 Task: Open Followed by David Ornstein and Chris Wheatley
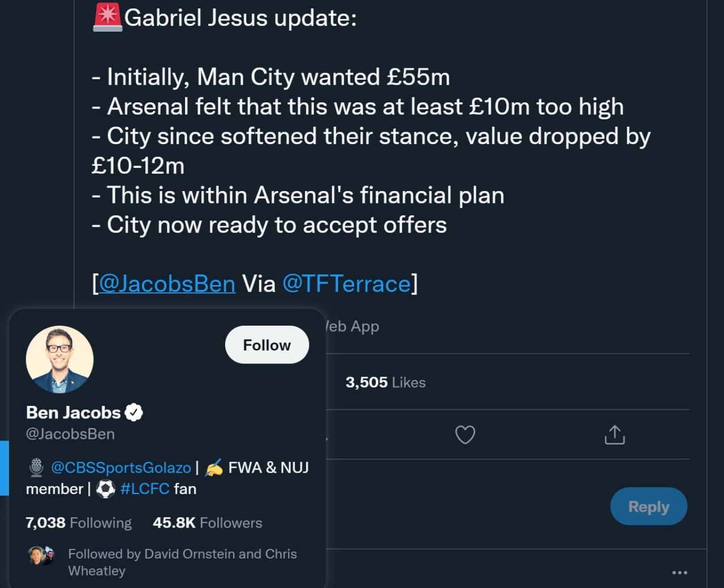(182, 562)
